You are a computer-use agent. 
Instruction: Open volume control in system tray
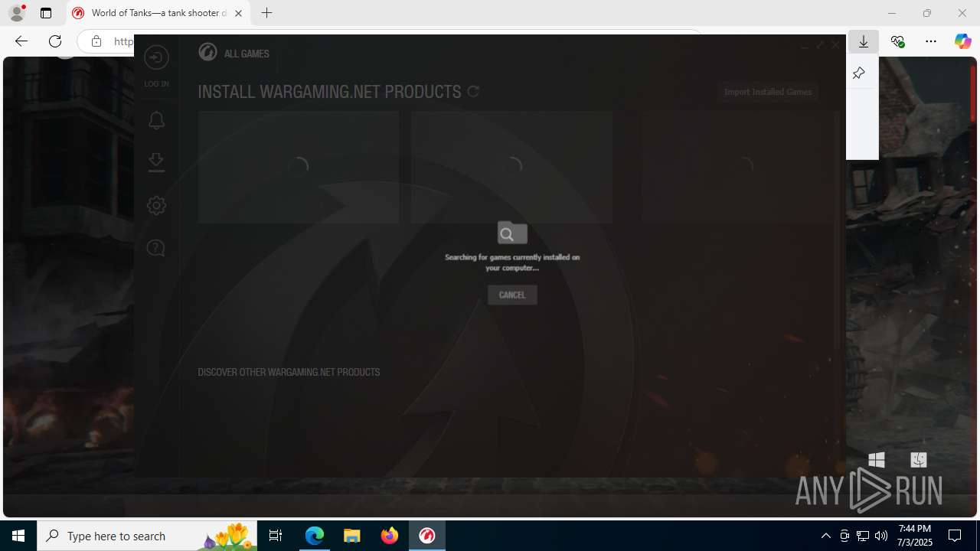(x=881, y=536)
